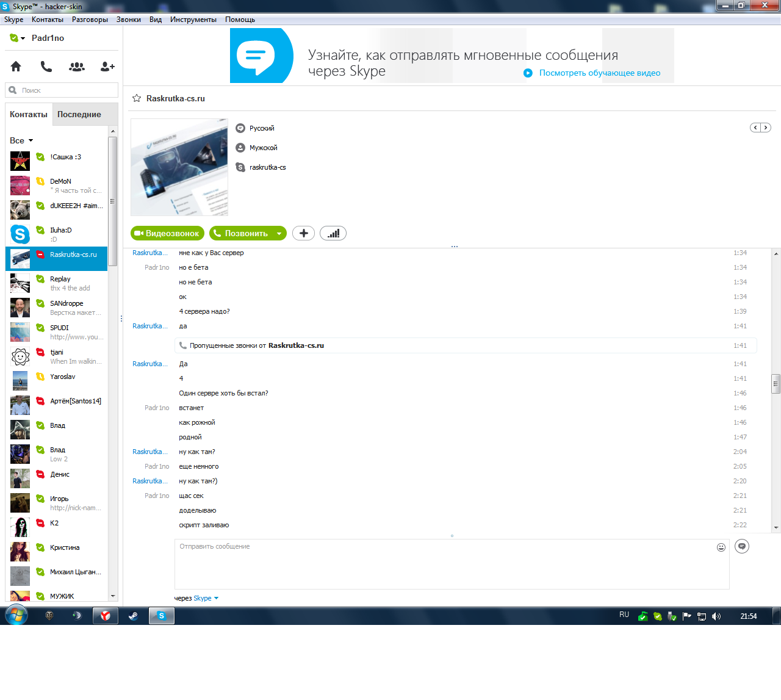
Task: Click the round send message button
Action: (742, 546)
